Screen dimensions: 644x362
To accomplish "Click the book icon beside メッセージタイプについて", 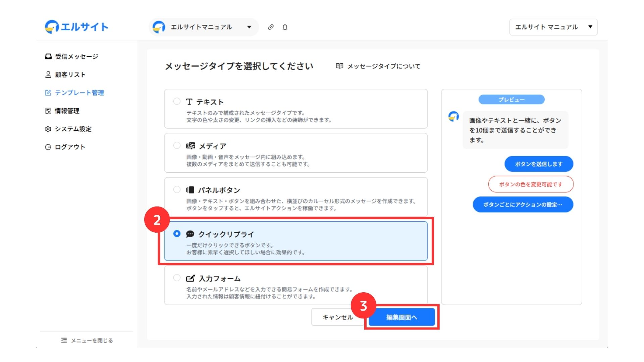I will (x=339, y=66).
